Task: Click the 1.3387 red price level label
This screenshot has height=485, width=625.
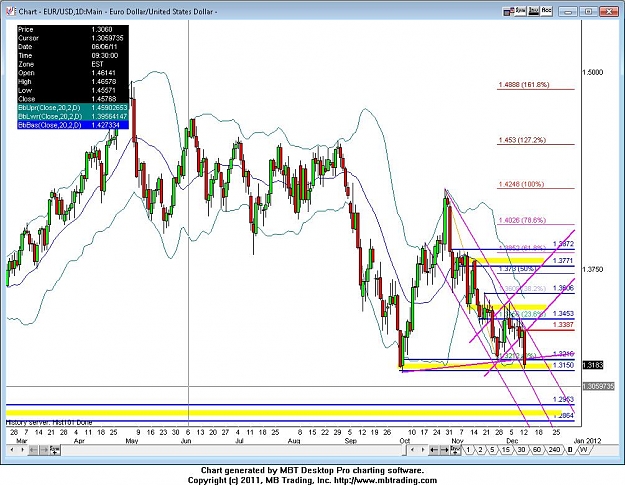Action: 563,325
